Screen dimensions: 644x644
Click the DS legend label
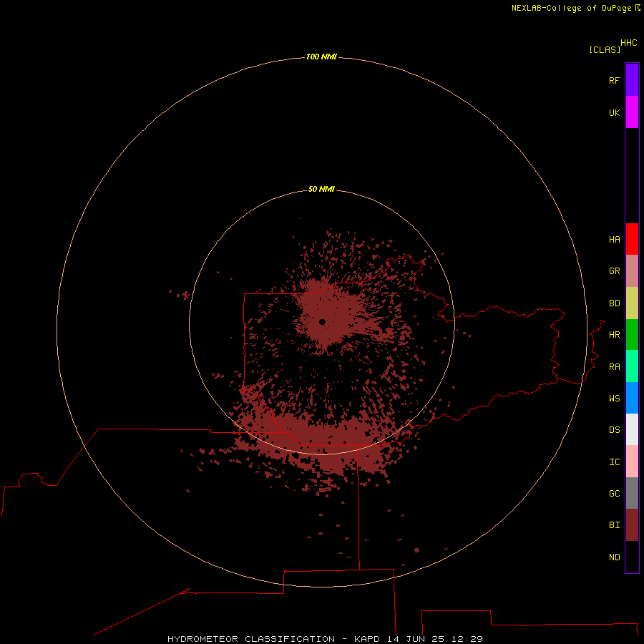[x=614, y=430]
